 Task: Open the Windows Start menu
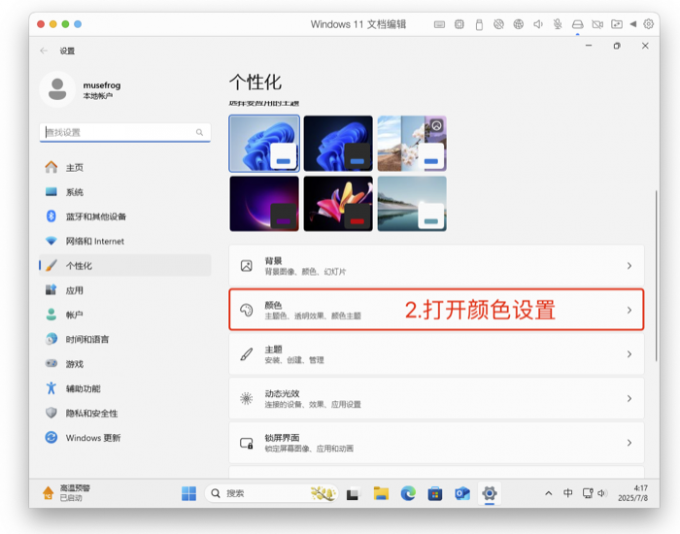(x=189, y=493)
